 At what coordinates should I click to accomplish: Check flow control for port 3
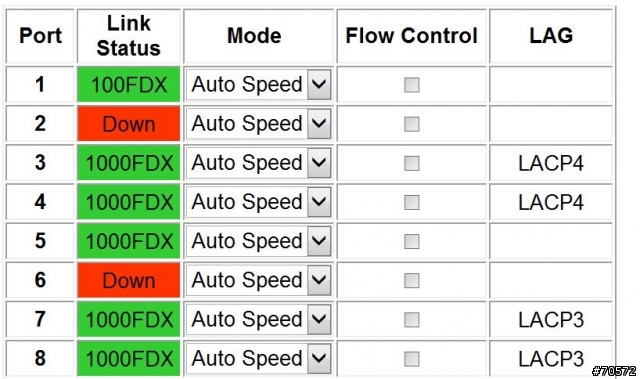click(x=411, y=163)
